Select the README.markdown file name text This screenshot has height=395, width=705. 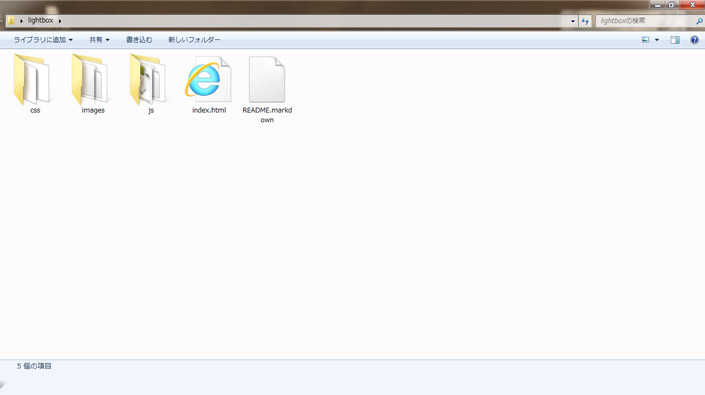click(x=267, y=115)
